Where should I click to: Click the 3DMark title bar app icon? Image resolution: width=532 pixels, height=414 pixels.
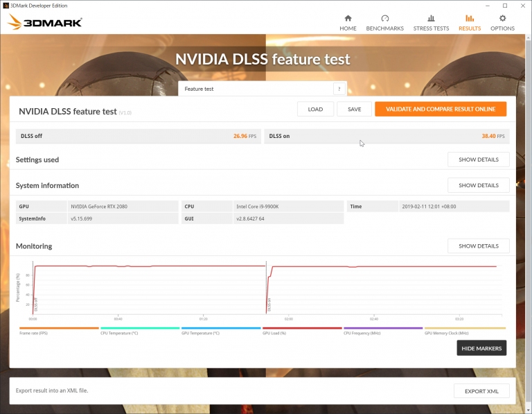point(6,6)
